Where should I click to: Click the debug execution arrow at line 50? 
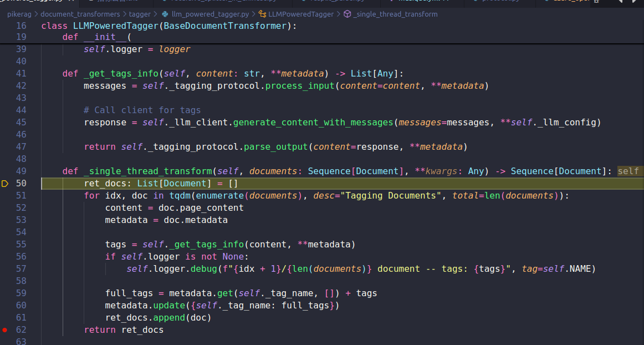[x=5, y=184]
